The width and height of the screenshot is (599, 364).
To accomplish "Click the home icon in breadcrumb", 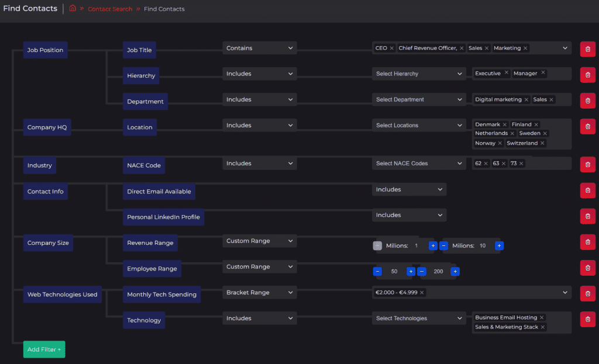I will coord(73,9).
